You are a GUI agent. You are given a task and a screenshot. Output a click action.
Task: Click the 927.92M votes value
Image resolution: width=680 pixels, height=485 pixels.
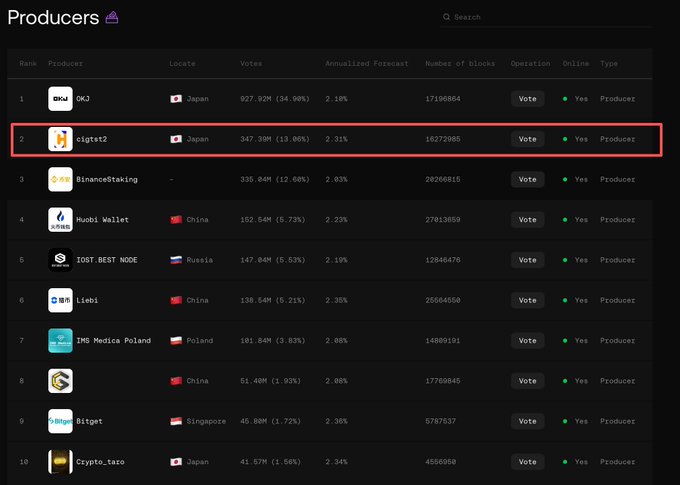pos(275,99)
